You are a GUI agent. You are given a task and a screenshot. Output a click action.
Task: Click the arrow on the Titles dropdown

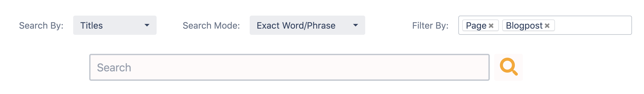(x=147, y=25)
